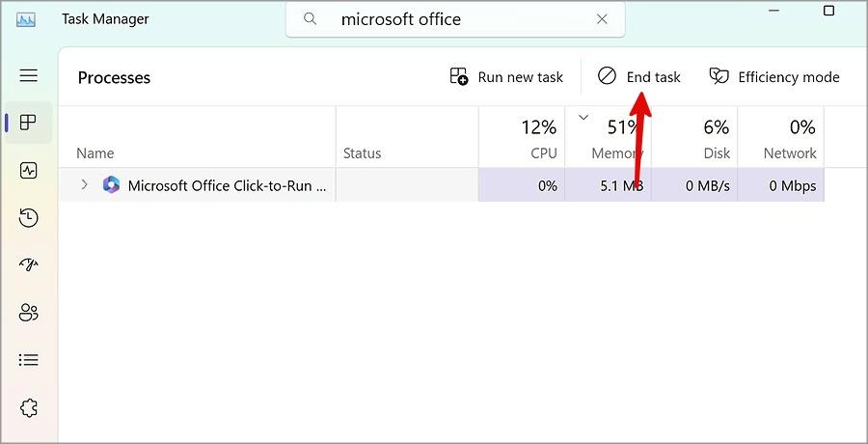Open the Details list sidebar icon
This screenshot has width=868, height=444.
(28, 360)
